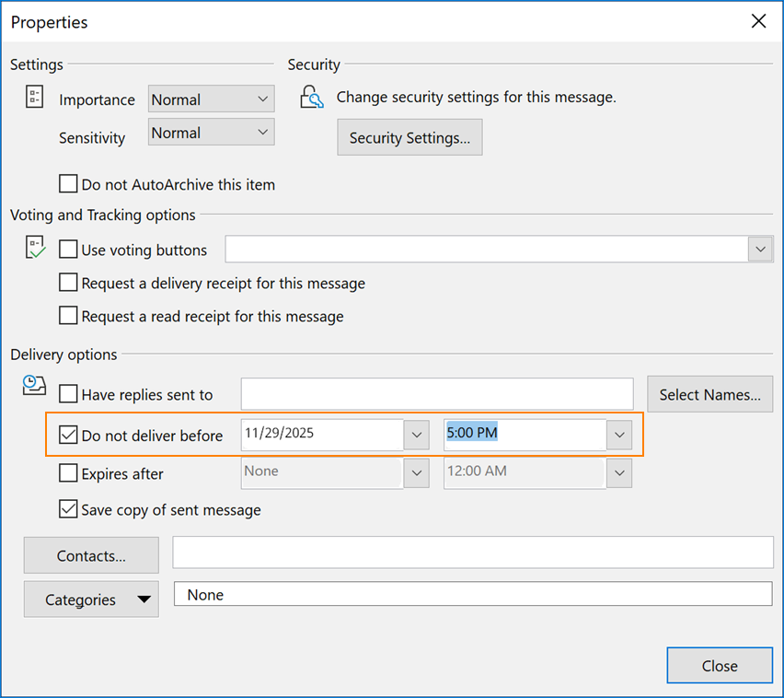
Task: Click the Settings importance list icon
Action: tap(34, 97)
